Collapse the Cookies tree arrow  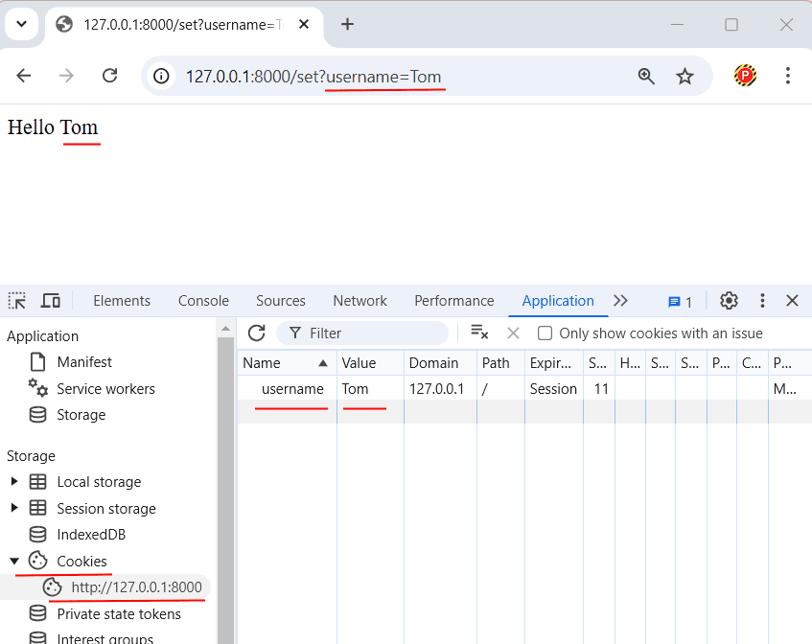click(14, 561)
